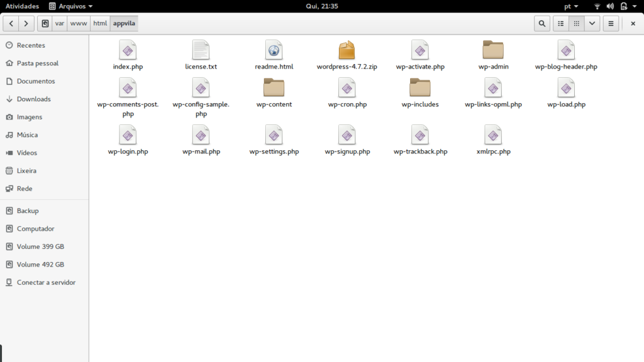Screen dimensions: 644x362
Task: Select the wp-admin folder
Action: pos(493,51)
